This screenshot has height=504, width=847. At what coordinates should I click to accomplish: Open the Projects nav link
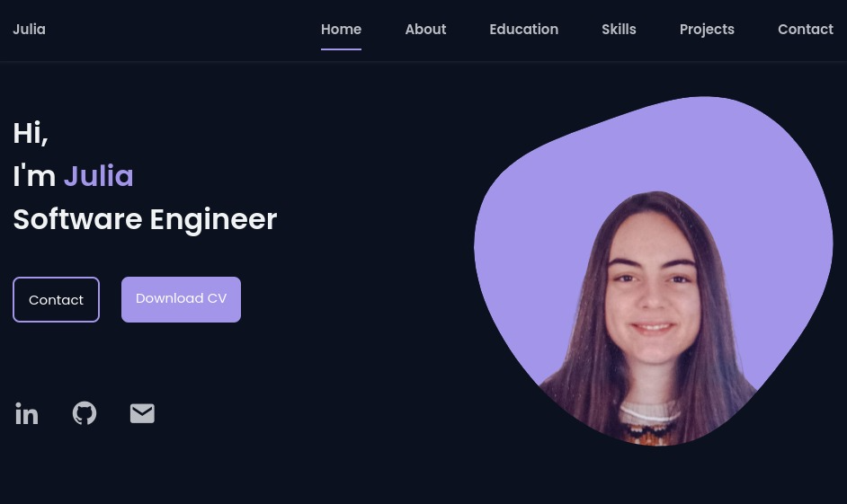coord(707,30)
